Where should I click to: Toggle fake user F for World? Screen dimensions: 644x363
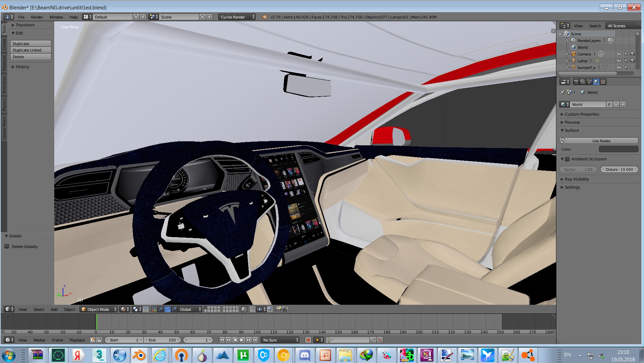pos(609,104)
